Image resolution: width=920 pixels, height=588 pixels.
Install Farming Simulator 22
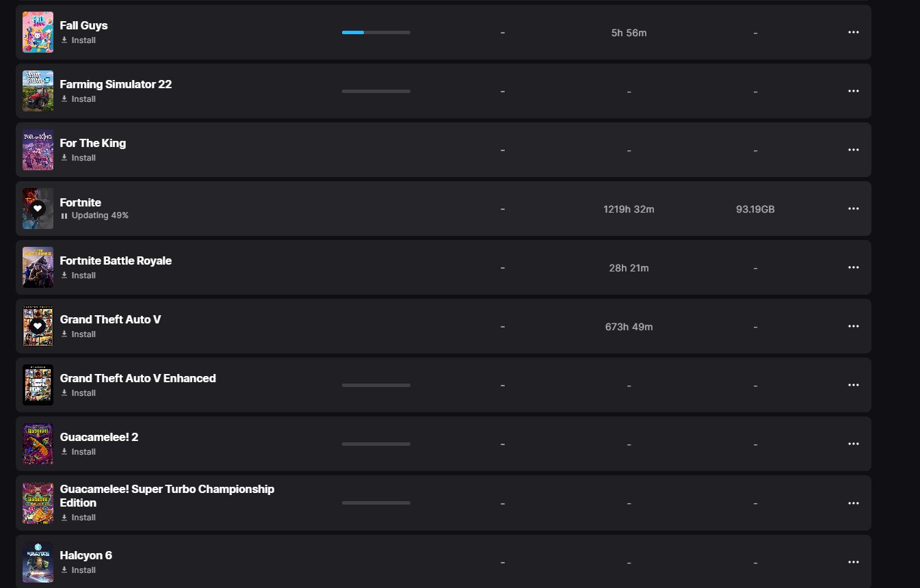(83, 99)
